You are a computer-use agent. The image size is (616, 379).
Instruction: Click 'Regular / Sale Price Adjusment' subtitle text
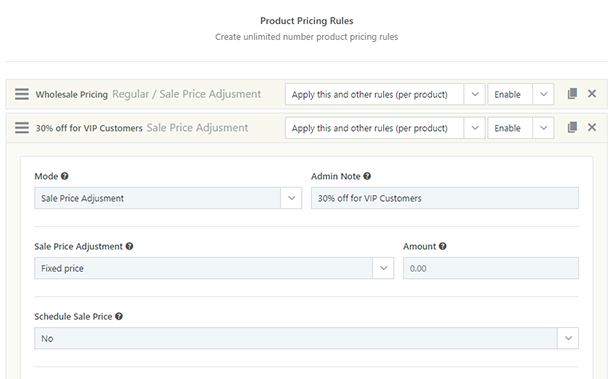[187, 94]
